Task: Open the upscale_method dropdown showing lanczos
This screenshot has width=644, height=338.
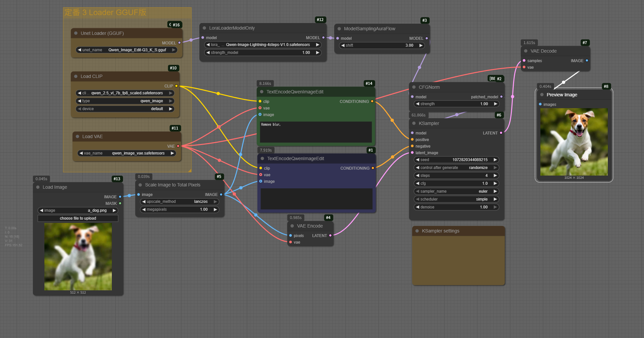Action: coord(180,202)
